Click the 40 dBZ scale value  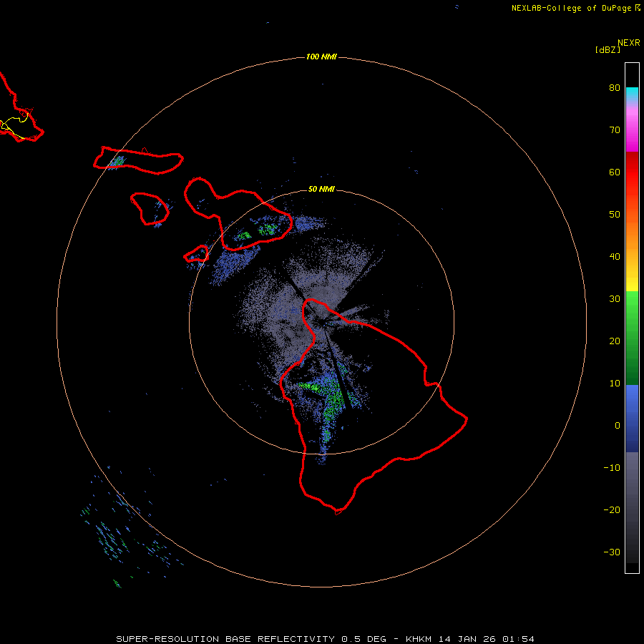(615, 257)
